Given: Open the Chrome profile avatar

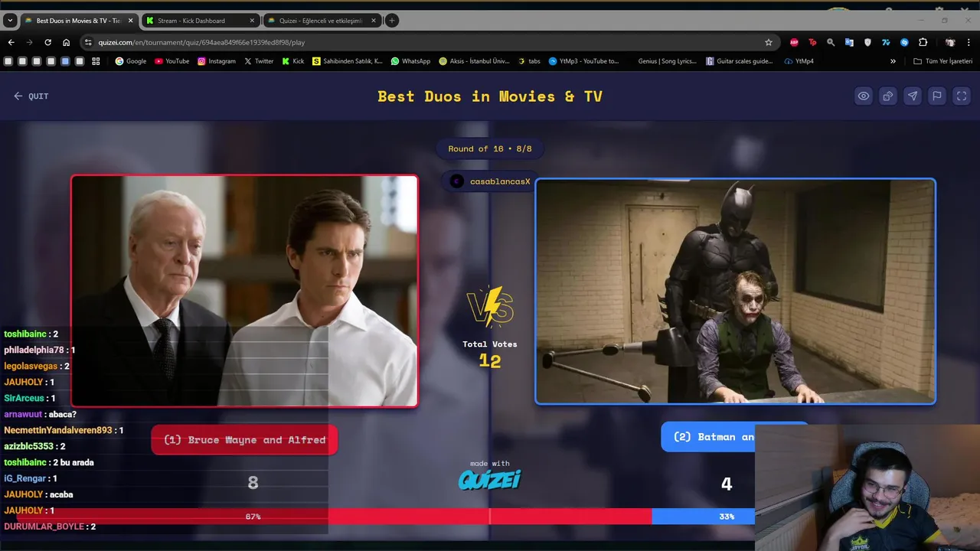Looking at the screenshot, I should coord(950,42).
